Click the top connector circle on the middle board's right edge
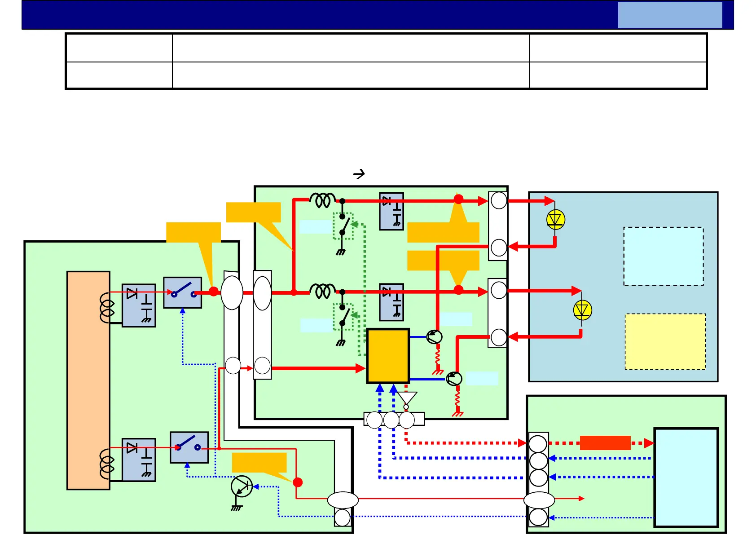Screen dimensions: 756x535 tap(499, 200)
